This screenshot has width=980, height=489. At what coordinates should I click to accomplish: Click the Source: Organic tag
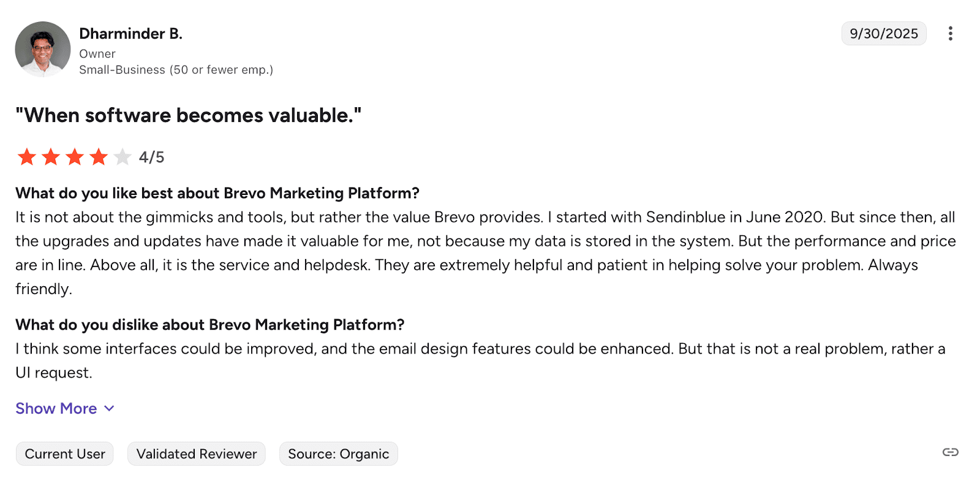[x=338, y=453]
